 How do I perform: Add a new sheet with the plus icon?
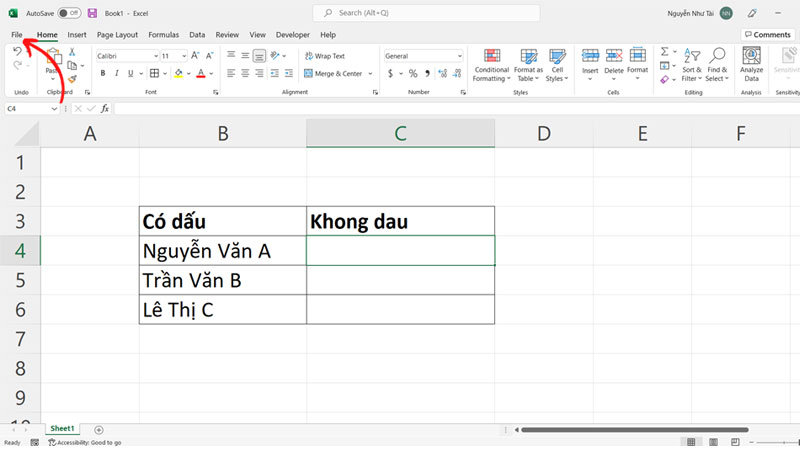point(99,429)
